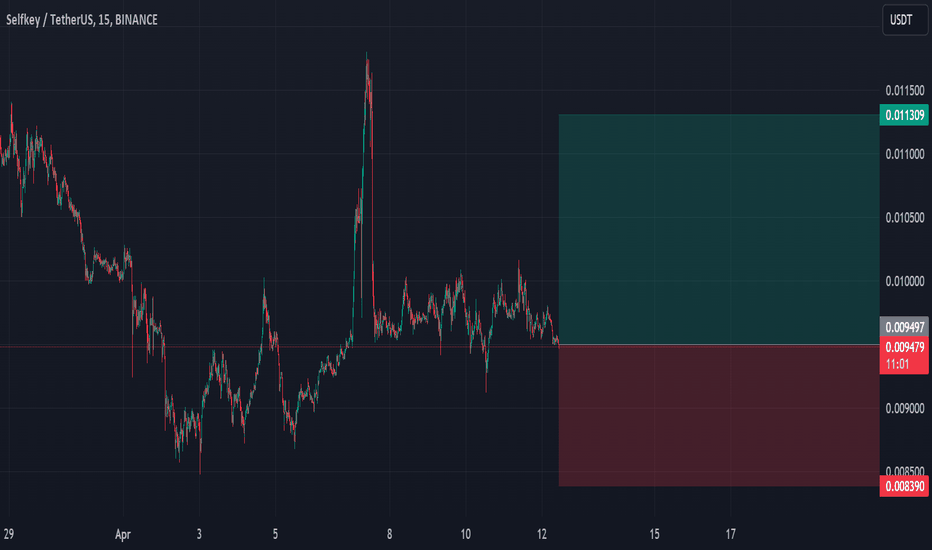Viewport: 932px width, 550px height.
Task: Select the 0.008390 stop-loss price label
Action: pyautogui.click(x=904, y=486)
